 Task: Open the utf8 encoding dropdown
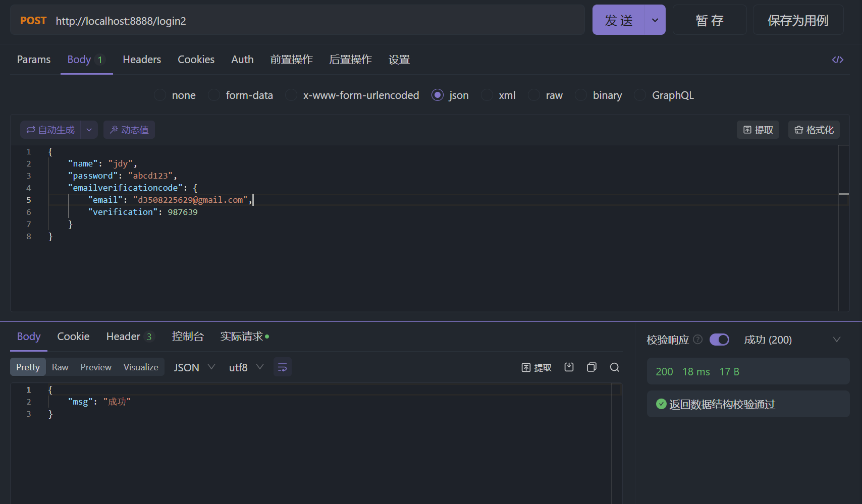246,367
